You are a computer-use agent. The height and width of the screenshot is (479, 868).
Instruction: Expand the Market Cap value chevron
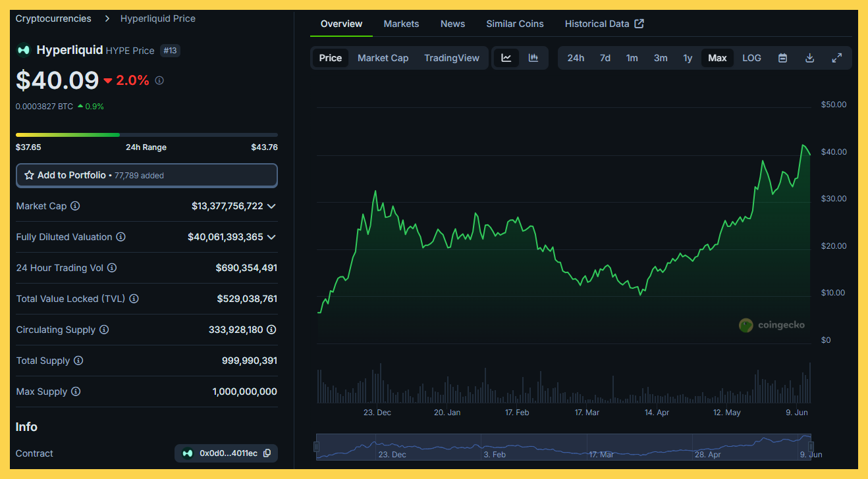(271, 206)
